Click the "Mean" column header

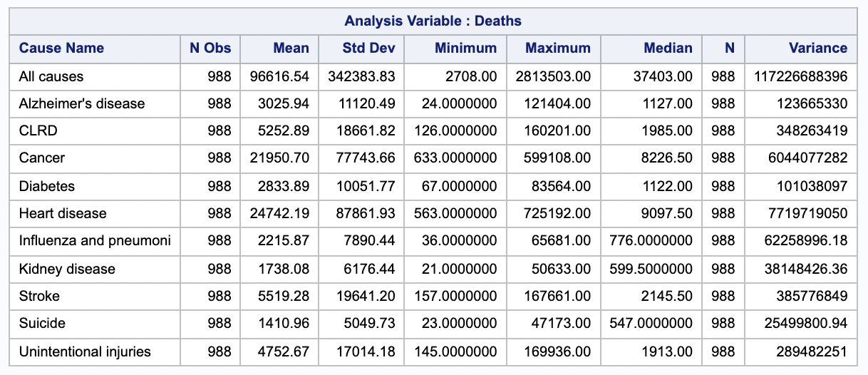coord(291,48)
